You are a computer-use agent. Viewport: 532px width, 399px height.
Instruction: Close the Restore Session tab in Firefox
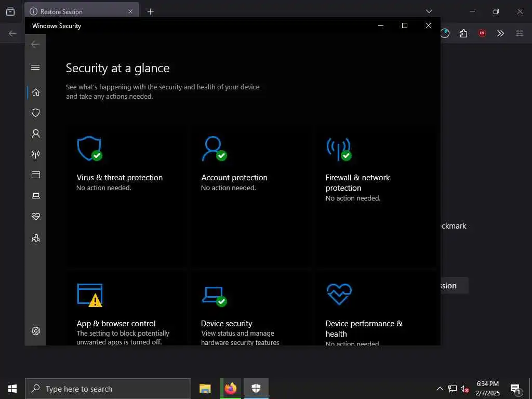coord(130,11)
